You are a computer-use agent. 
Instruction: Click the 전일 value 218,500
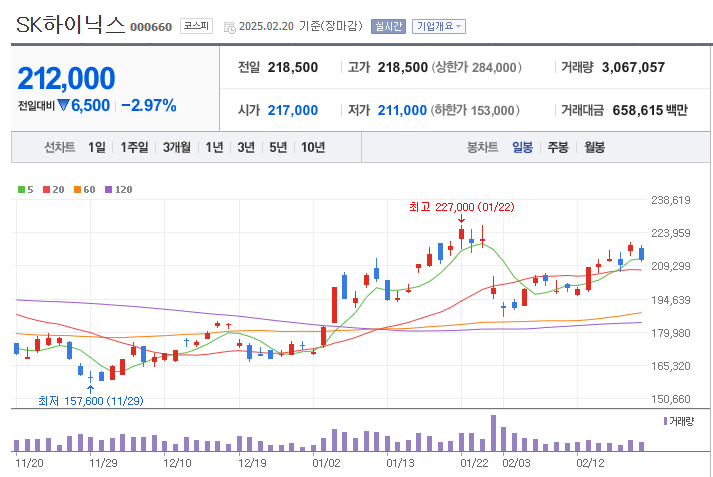pyautogui.click(x=293, y=67)
